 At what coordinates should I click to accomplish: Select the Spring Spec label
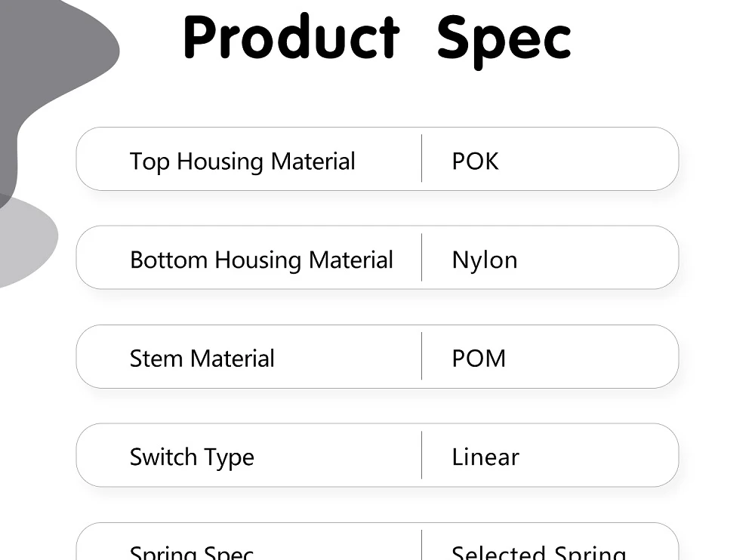(192, 552)
